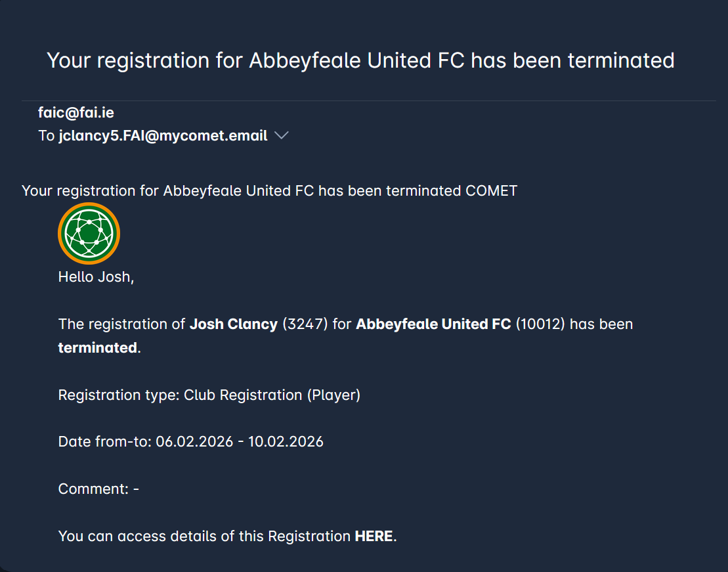The width and height of the screenshot is (728, 572).
Task: Select recipient jclancy5.FAI@mycomet.email address
Action: point(163,136)
